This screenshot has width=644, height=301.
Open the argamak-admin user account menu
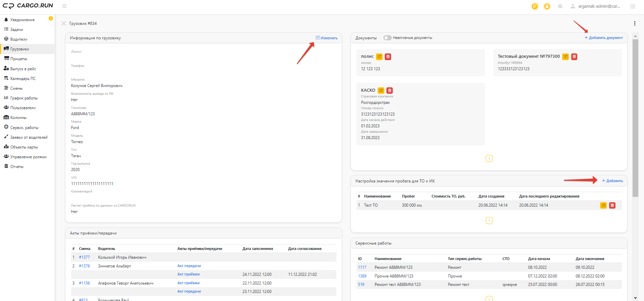tap(596, 6)
